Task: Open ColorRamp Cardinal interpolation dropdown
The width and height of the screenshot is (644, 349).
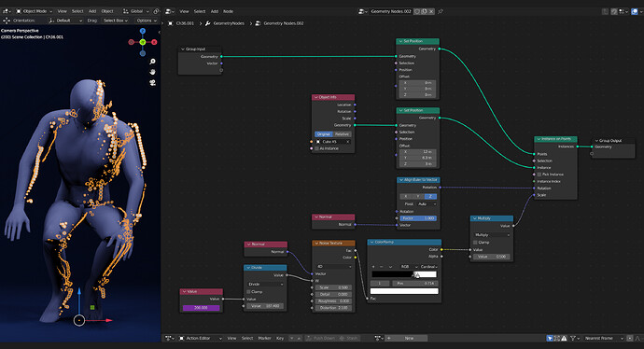Action: [428, 267]
